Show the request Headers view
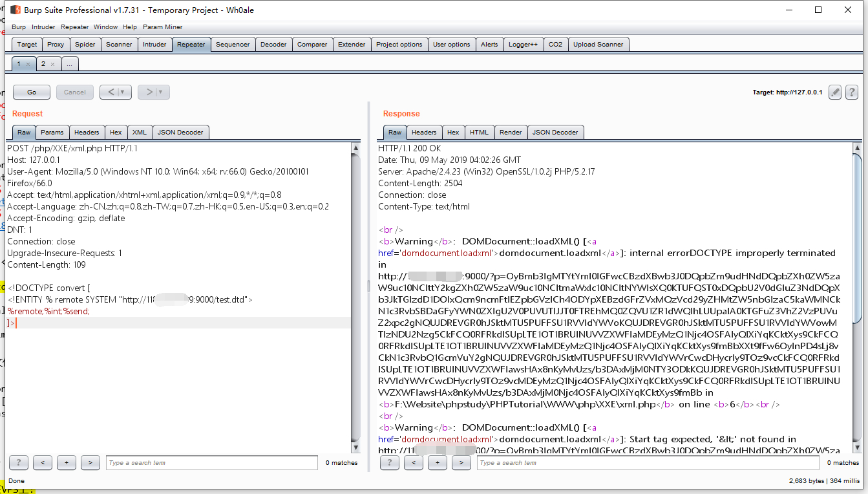The width and height of the screenshot is (868, 494). click(87, 133)
